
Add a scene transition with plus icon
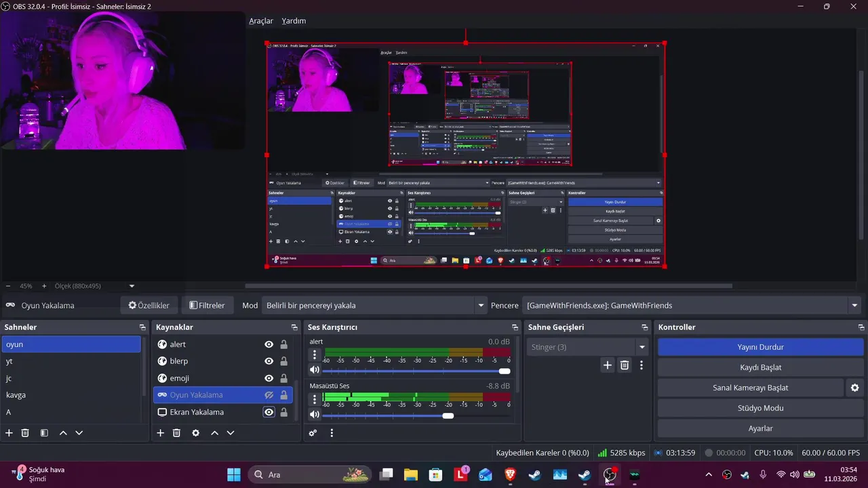coord(608,365)
